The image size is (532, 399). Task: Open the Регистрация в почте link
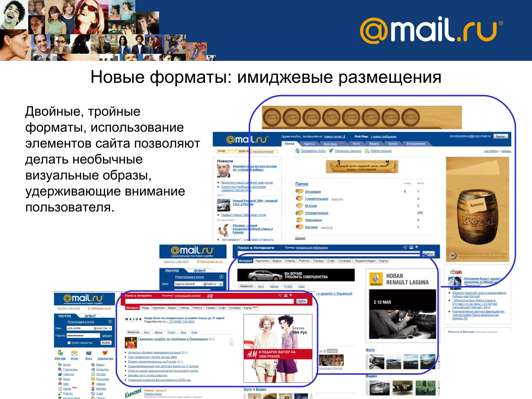tap(81, 322)
